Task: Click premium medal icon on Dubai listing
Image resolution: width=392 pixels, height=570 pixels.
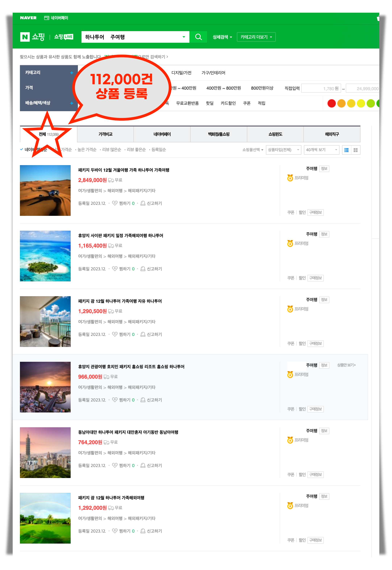Action: point(290,178)
